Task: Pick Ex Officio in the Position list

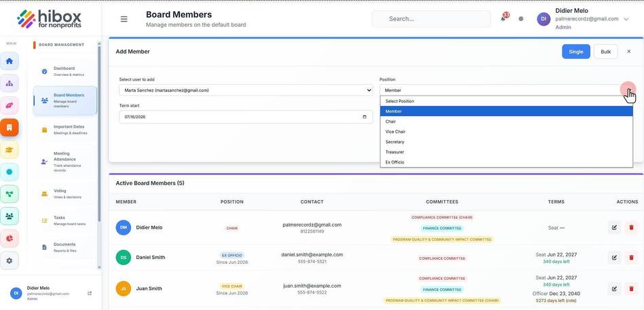Action: pos(506,162)
